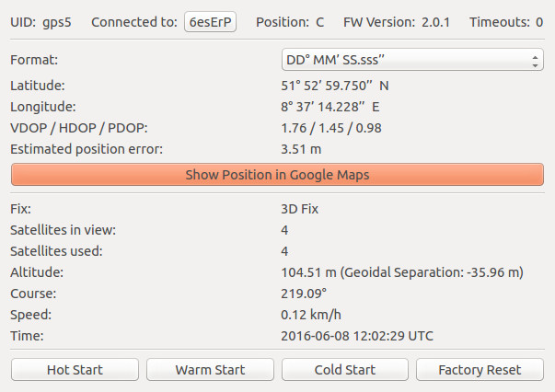Click the Estimated position error label

coord(87,149)
